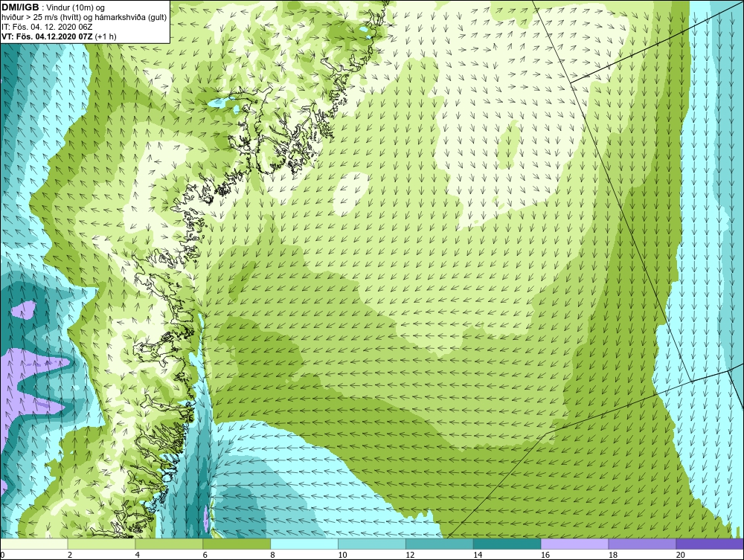The width and height of the screenshot is (744, 560).
Task: Click the legend label '8'
Action: click(272, 555)
